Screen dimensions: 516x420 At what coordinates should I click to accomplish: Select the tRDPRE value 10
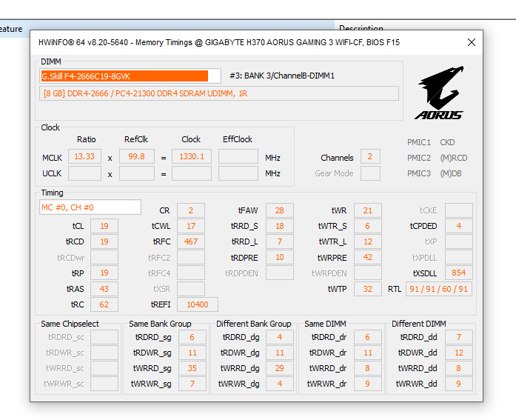(280, 257)
